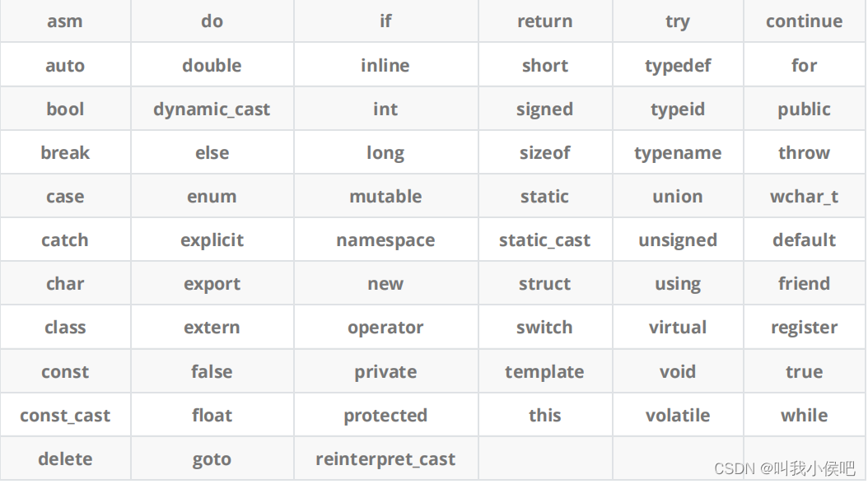The height and width of the screenshot is (484, 868).
Task: Click the 'explicit' keyword cell
Action: (212, 240)
